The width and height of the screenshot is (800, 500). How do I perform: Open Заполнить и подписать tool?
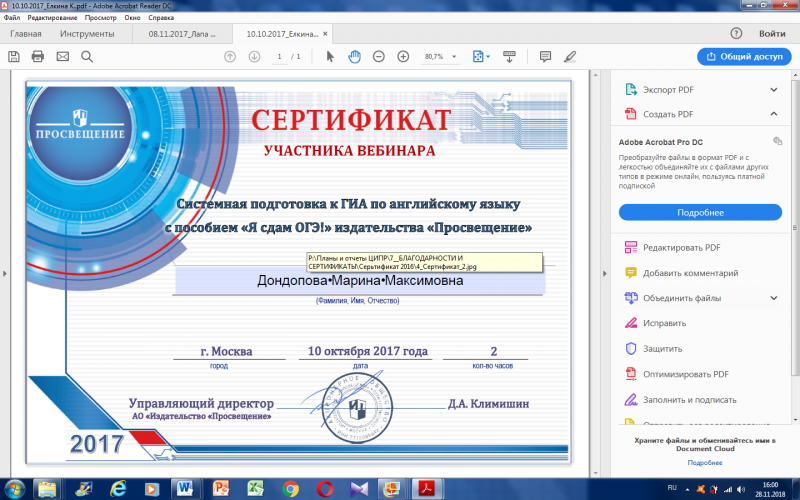pos(690,400)
